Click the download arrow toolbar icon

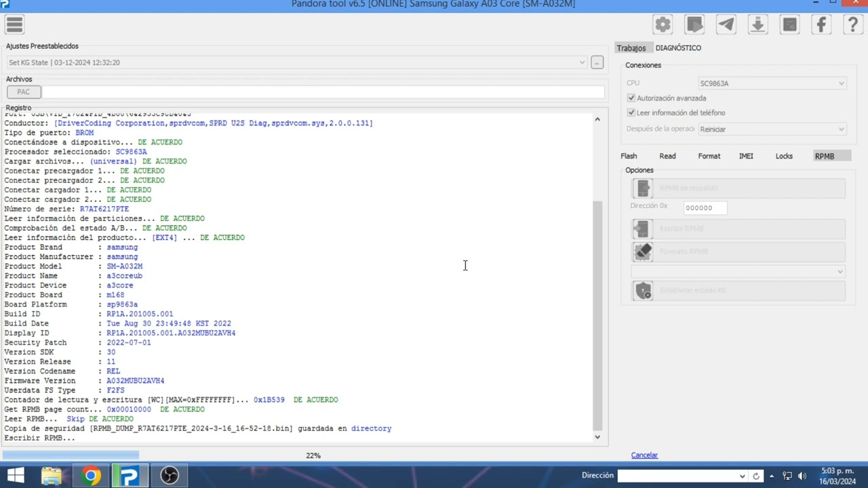click(x=757, y=25)
